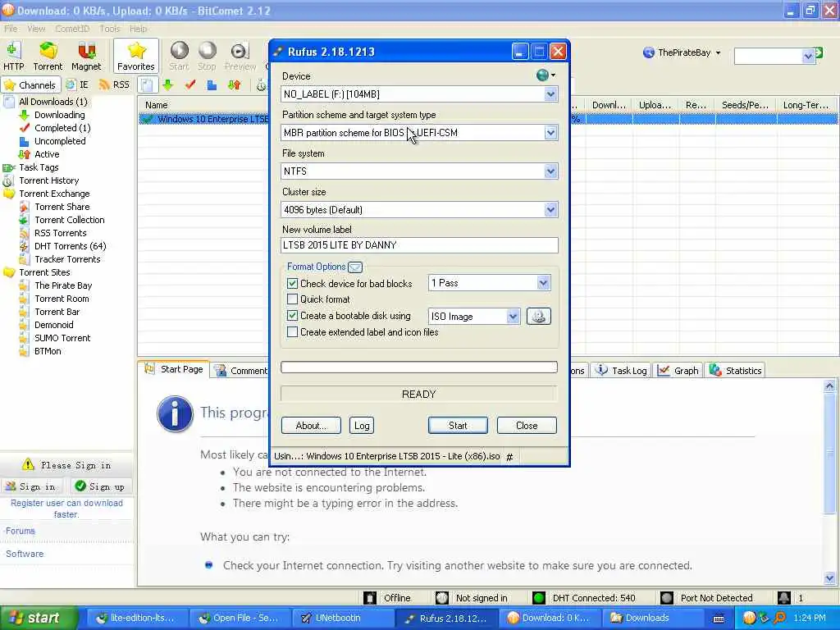The image size is (840, 630).
Task: Open the Forums link
Action: coord(21,531)
